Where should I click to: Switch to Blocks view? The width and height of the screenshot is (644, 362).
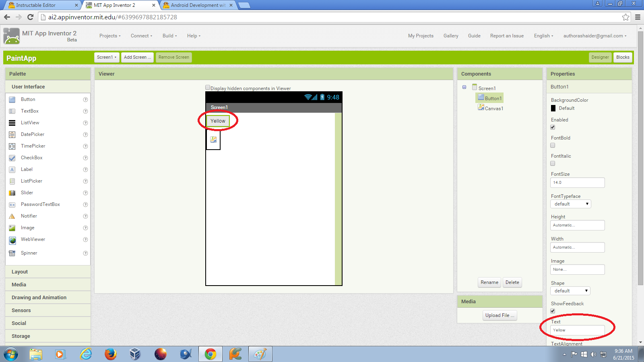(623, 57)
